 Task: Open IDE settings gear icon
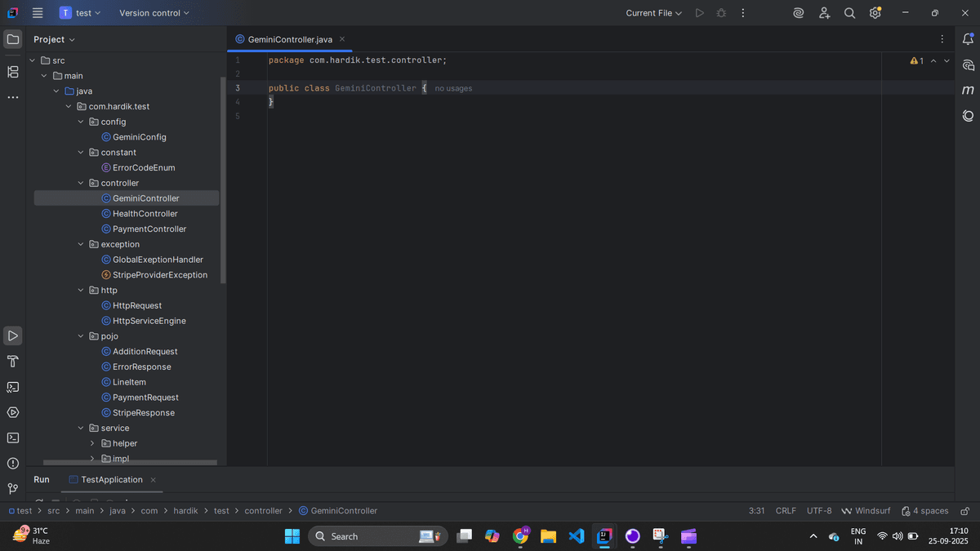tap(875, 13)
